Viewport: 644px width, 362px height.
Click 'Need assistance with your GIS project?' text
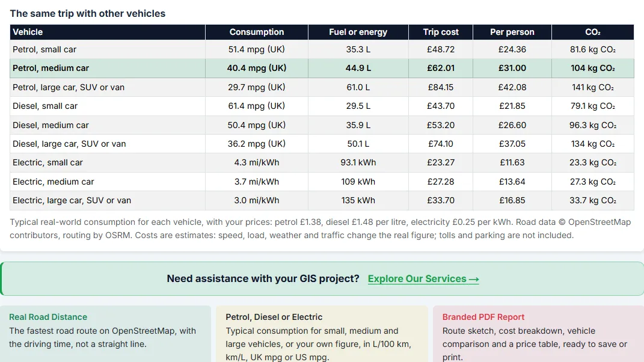[x=263, y=278]
